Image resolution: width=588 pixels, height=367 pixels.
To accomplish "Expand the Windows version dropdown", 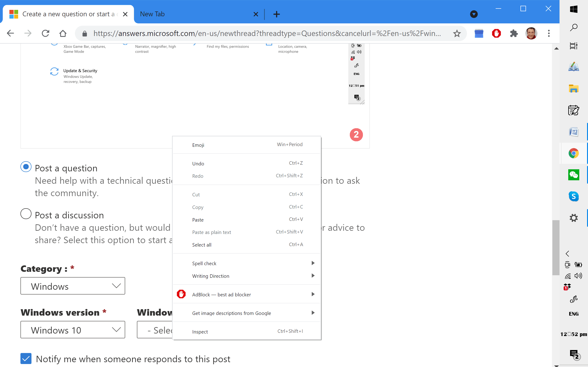I will (73, 330).
